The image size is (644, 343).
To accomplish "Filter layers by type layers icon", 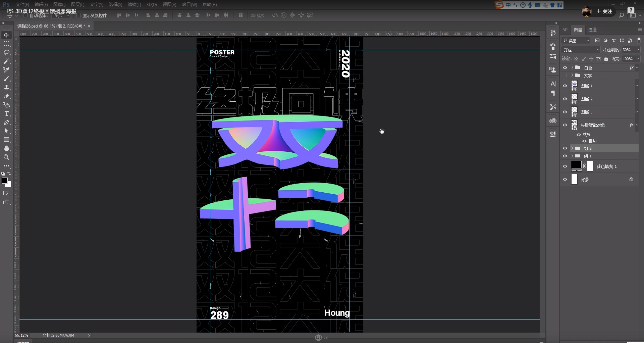I will (613, 41).
